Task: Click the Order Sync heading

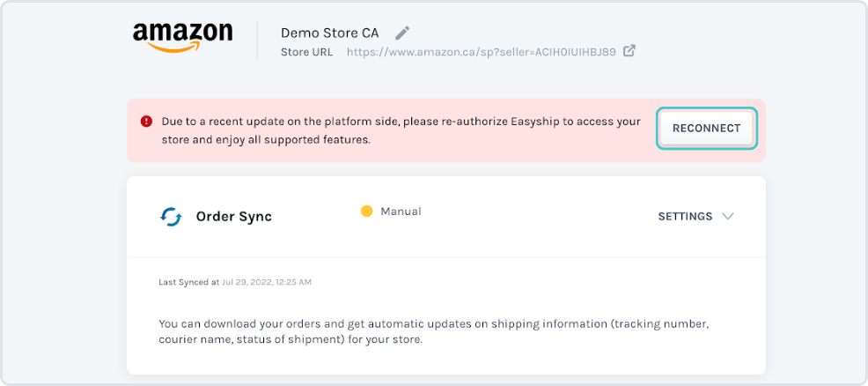Action: [x=233, y=217]
